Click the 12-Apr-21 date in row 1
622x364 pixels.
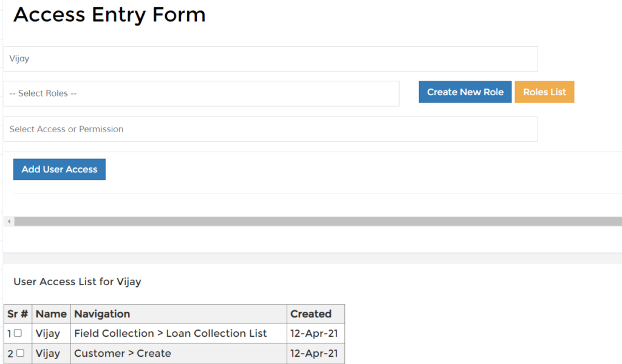point(314,333)
